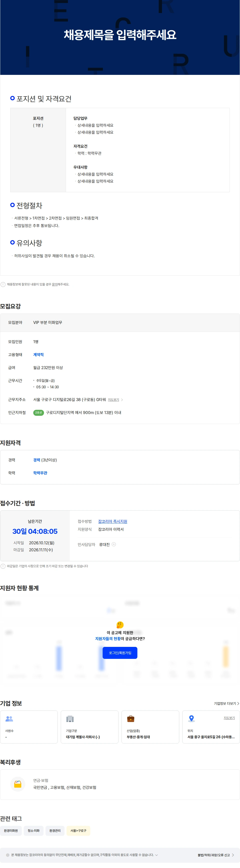
Task: Select the 경력 (3년이상) requirement link
Action: 45,460
